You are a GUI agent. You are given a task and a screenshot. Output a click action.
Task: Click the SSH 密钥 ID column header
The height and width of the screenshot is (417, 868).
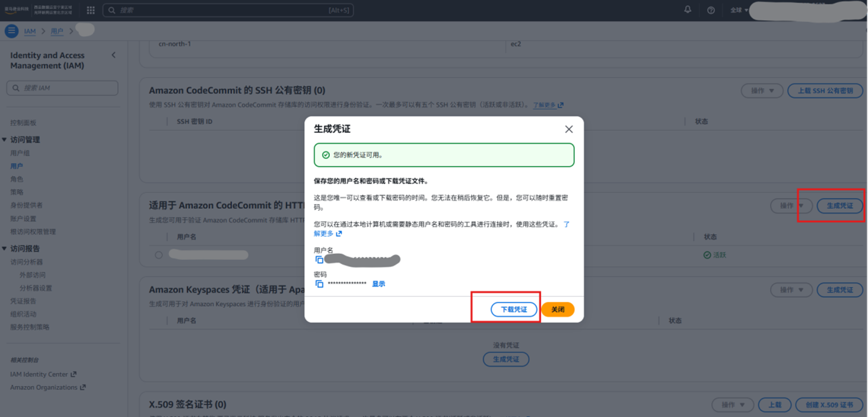click(x=194, y=122)
